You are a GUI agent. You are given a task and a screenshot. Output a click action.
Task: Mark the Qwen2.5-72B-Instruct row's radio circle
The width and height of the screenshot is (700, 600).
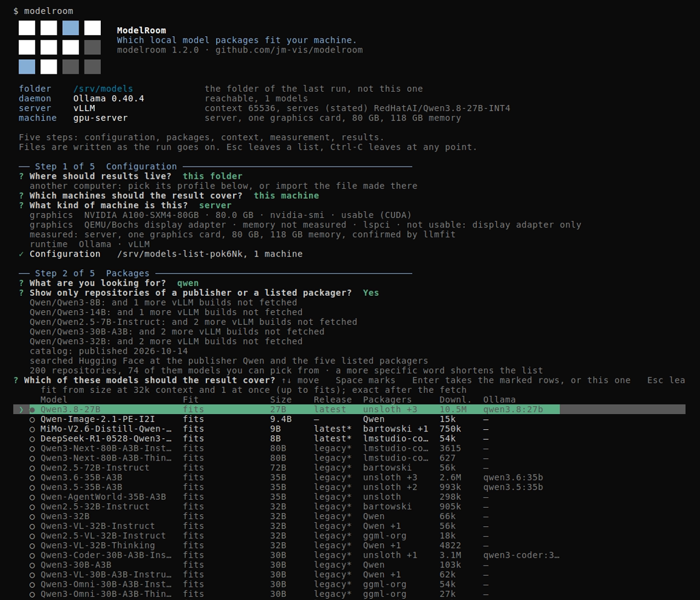click(x=32, y=468)
